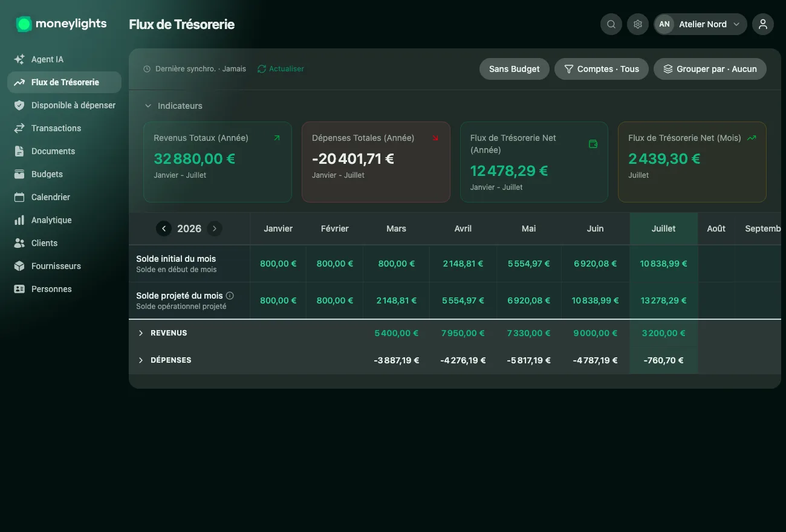Click the Transactions arrows icon
786x532 pixels.
[19, 128]
